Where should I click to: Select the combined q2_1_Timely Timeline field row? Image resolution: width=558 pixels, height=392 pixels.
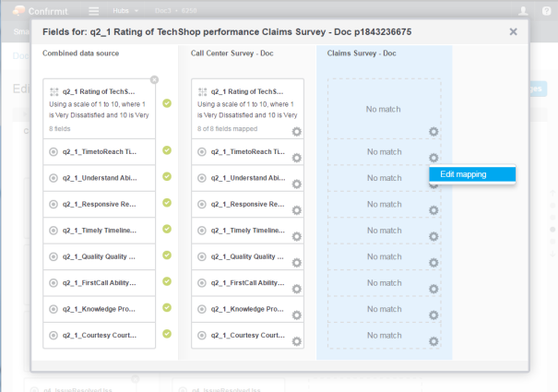[x=100, y=231]
